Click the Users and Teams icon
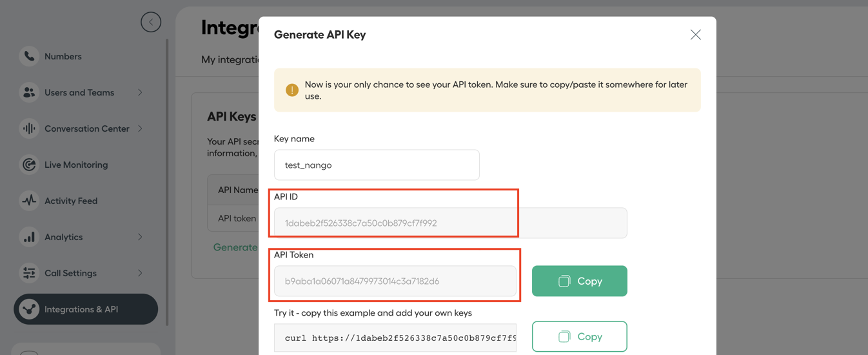 (x=29, y=92)
